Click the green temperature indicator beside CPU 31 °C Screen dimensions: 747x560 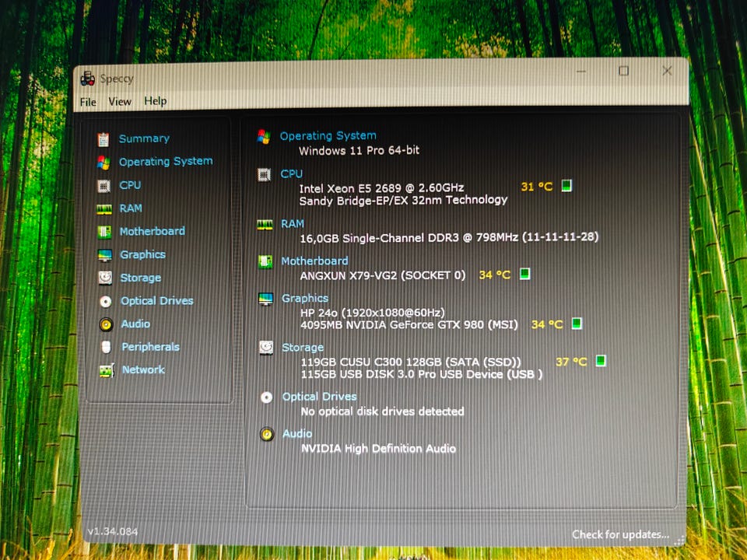566,185
